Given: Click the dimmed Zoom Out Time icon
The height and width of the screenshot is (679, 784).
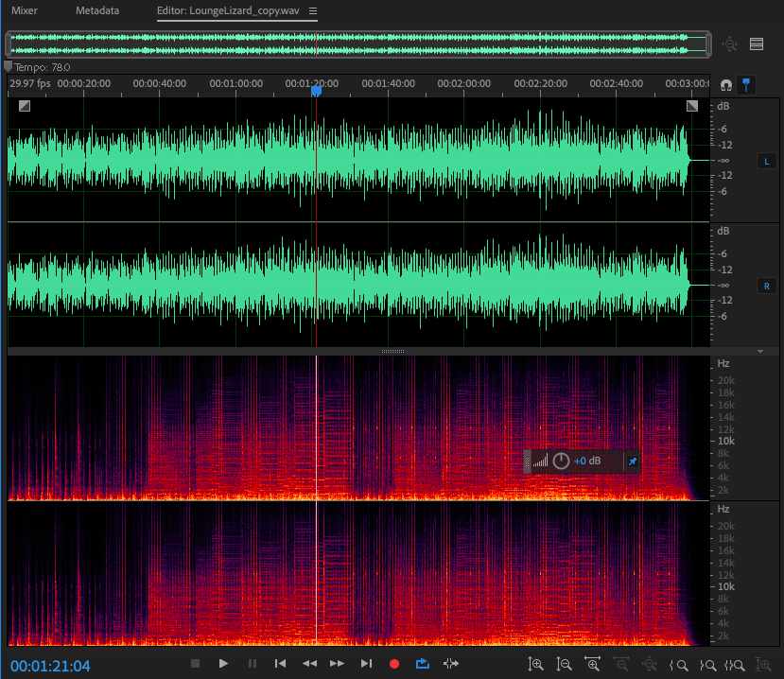Looking at the screenshot, I should tap(621, 665).
